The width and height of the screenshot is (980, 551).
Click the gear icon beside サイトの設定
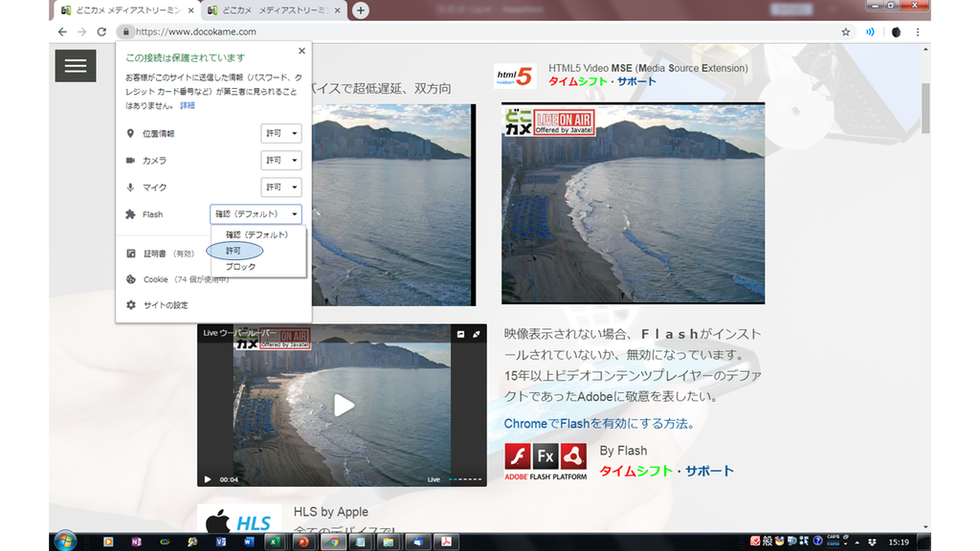130,305
